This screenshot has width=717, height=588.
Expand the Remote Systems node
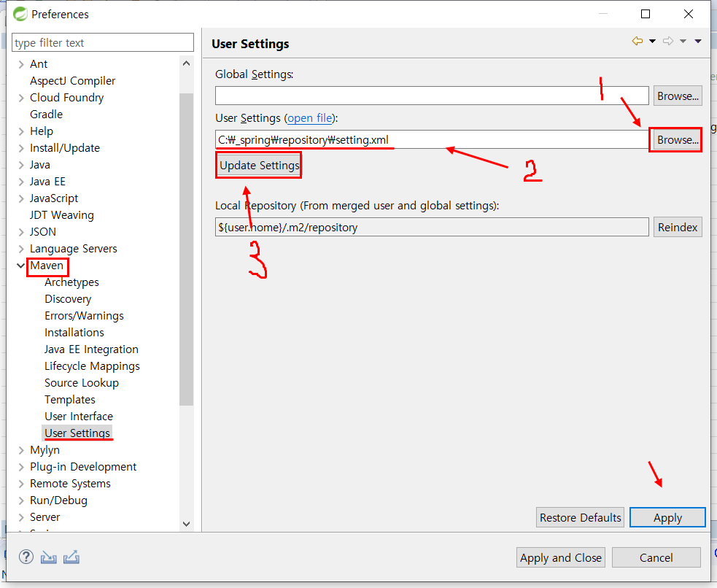pyautogui.click(x=21, y=484)
